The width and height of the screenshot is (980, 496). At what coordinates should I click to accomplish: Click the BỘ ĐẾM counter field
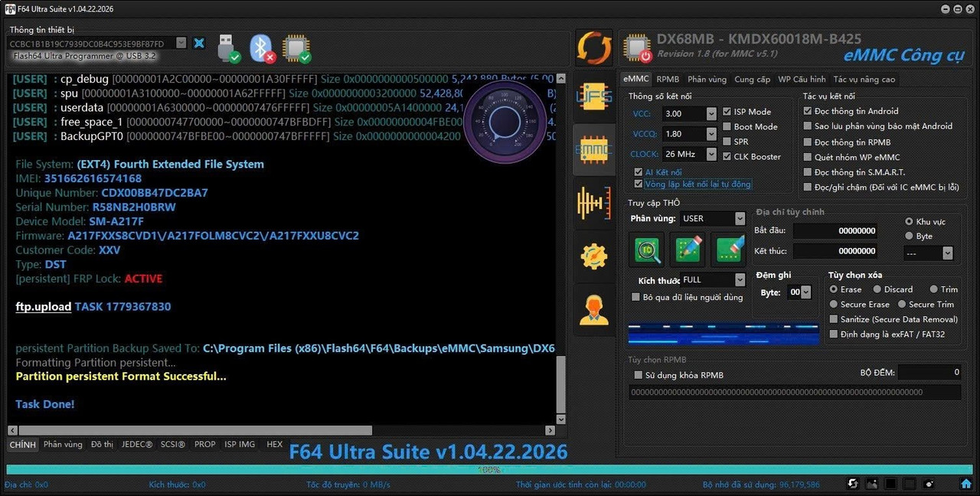click(x=929, y=372)
